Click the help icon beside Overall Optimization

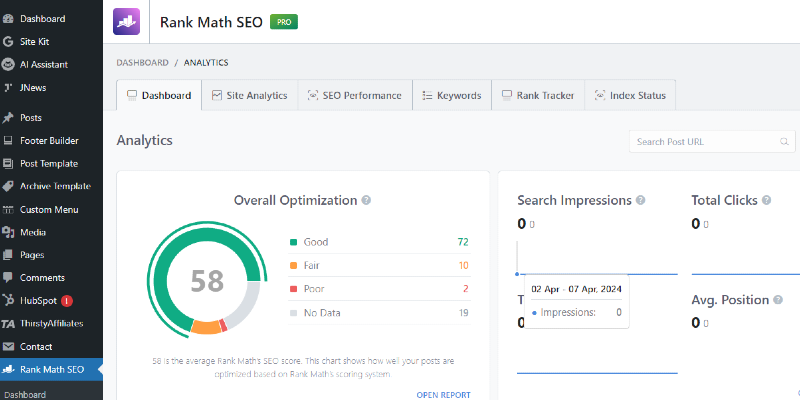tap(366, 201)
